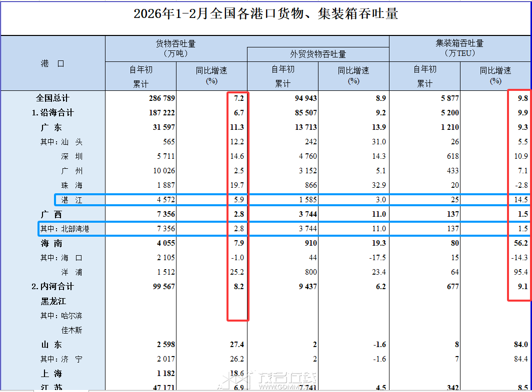Click the national cargo total 286 789
Screen dimensions: 532x392
tap(159, 98)
